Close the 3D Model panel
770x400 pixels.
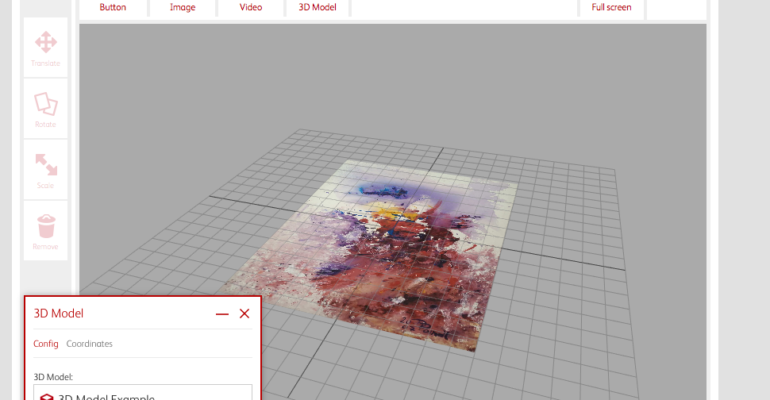pos(244,314)
